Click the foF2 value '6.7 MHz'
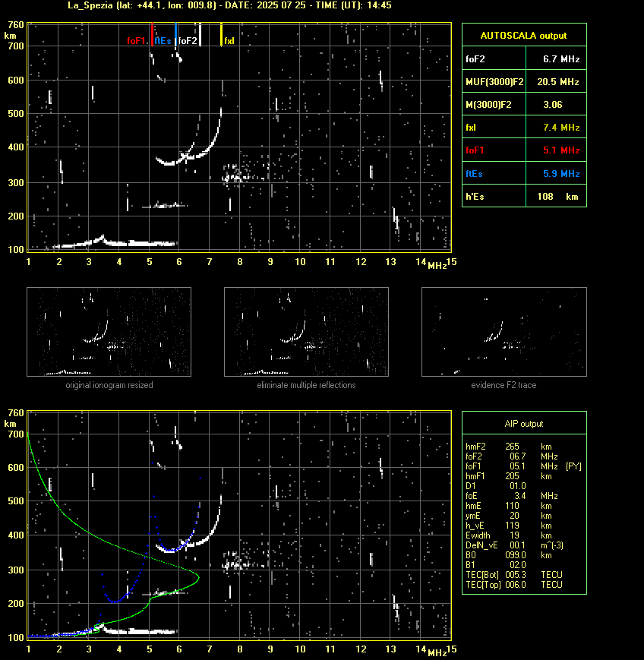This screenshot has height=660, width=644. (561, 59)
